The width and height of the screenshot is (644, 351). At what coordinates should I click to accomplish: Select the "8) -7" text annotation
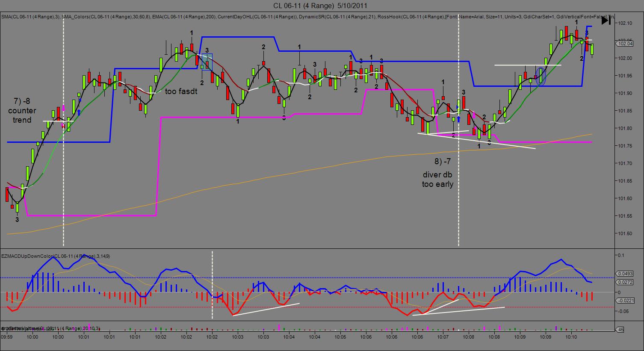pyautogui.click(x=442, y=162)
